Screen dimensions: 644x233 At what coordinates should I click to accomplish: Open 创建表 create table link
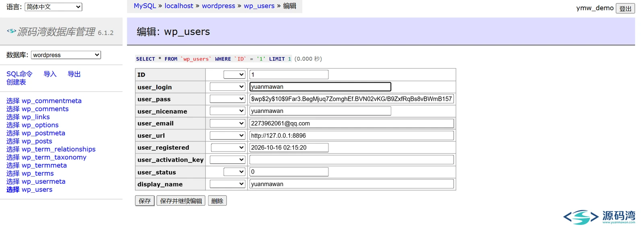point(16,82)
